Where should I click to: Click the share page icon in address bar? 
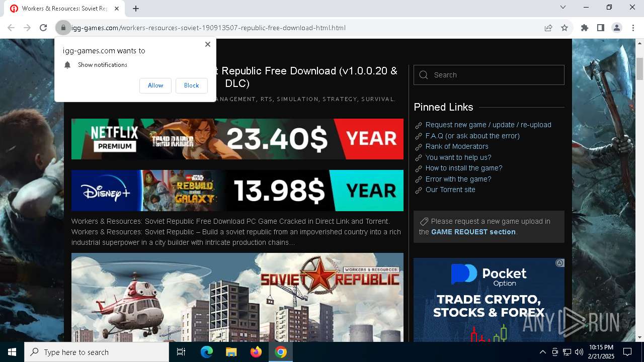click(x=548, y=28)
